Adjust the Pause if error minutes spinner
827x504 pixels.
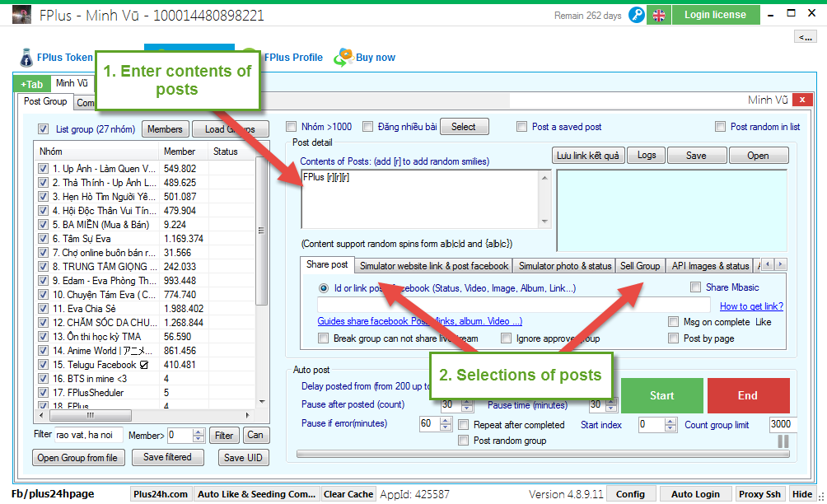445,424
